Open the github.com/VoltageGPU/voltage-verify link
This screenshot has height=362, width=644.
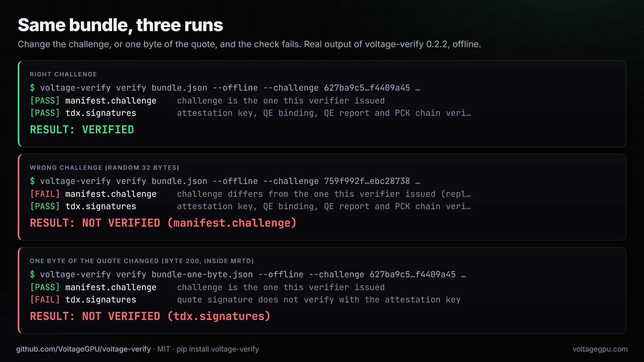click(83, 349)
